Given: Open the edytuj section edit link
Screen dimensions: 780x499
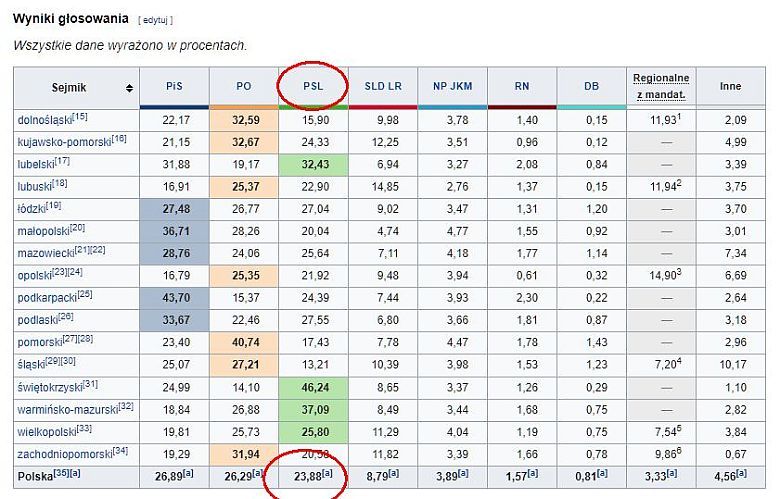Looking at the screenshot, I should click(156, 20).
